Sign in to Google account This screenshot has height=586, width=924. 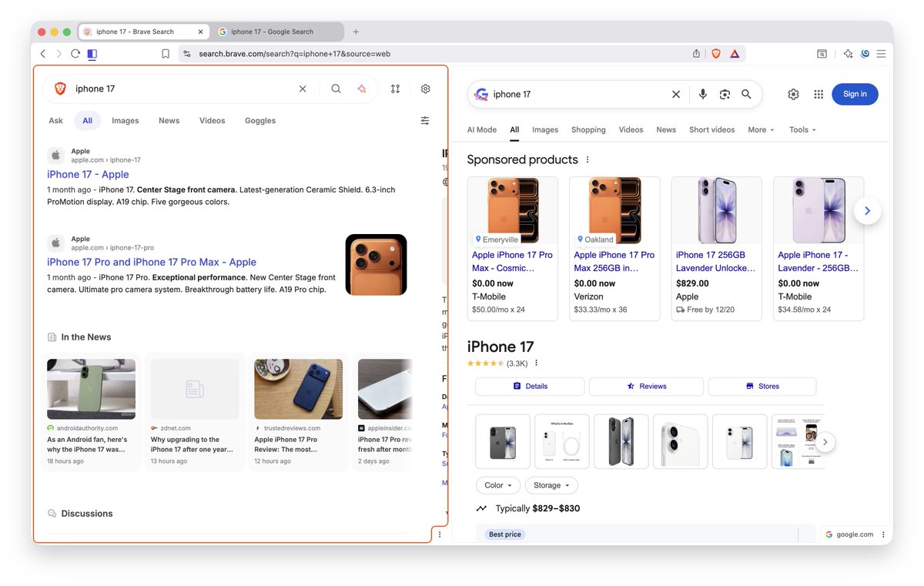click(x=855, y=94)
